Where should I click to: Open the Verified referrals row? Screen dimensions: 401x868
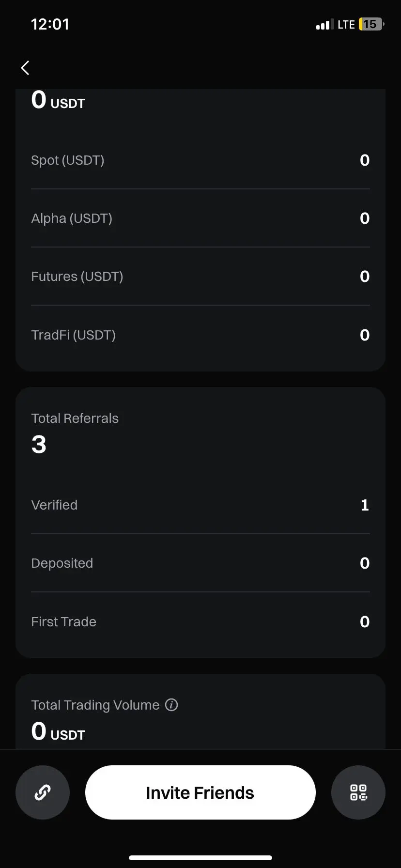click(200, 505)
